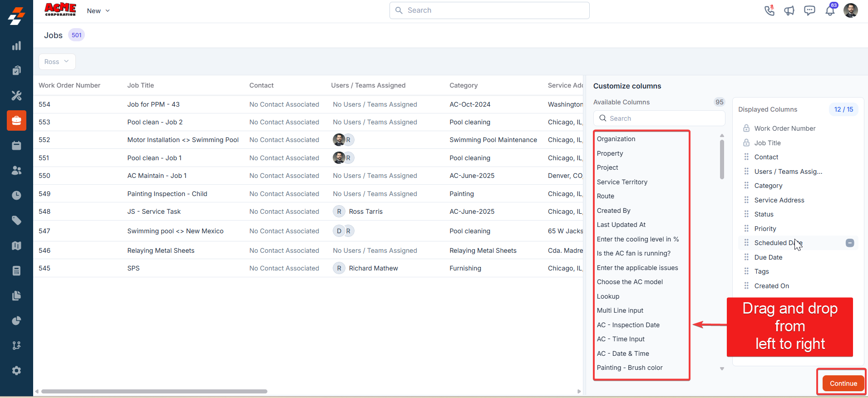Select 'Is the AC fan is running?' column
The width and height of the screenshot is (868, 398).
pos(634,253)
